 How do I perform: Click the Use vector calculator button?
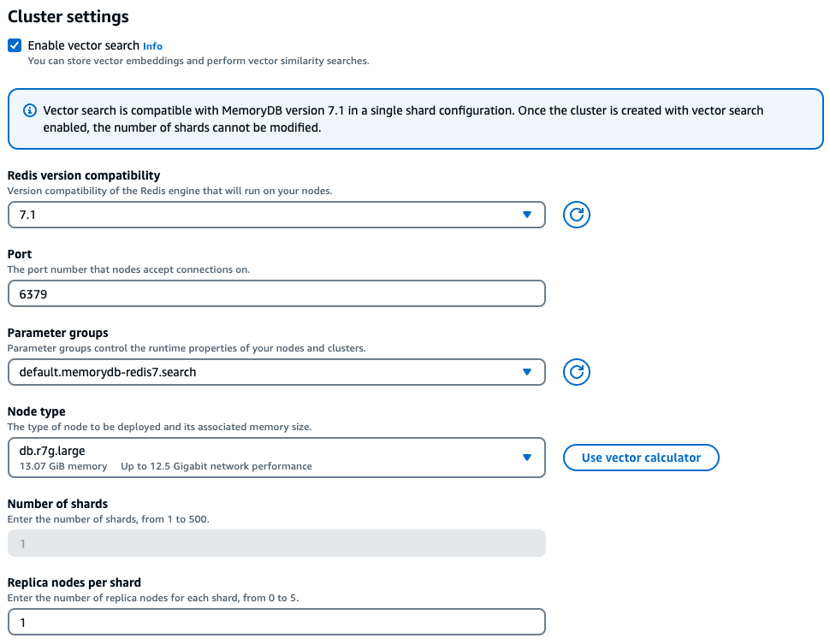point(641,458)
